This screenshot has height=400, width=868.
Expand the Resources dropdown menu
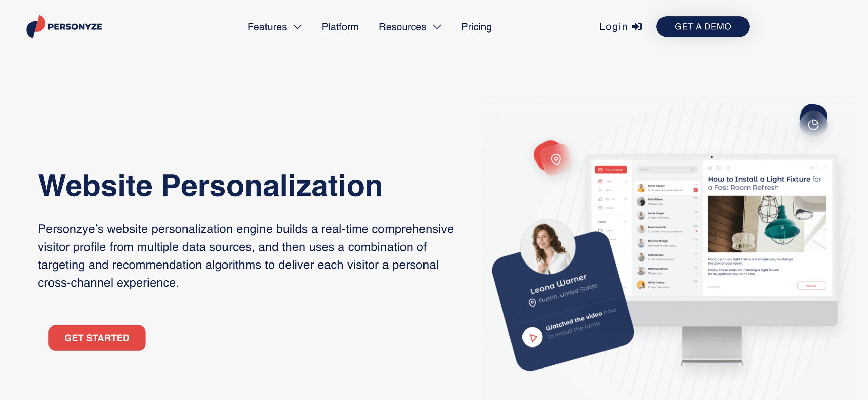pos(410,26)
